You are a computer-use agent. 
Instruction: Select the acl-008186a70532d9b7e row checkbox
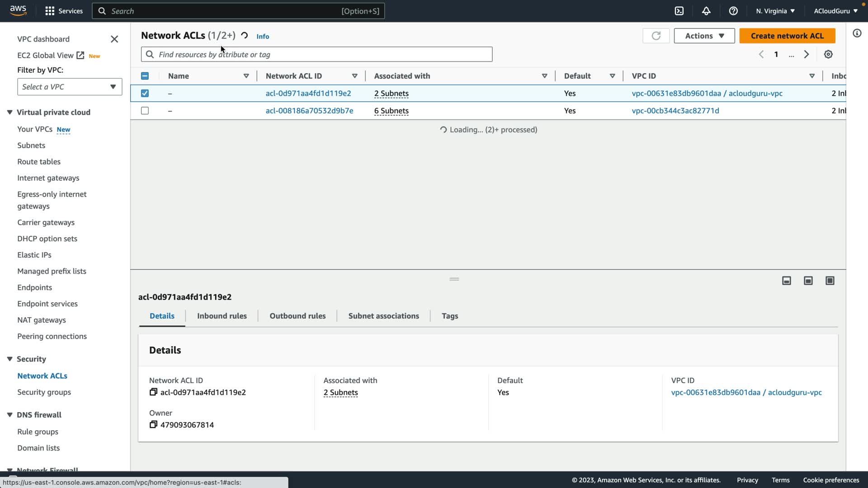145,111
